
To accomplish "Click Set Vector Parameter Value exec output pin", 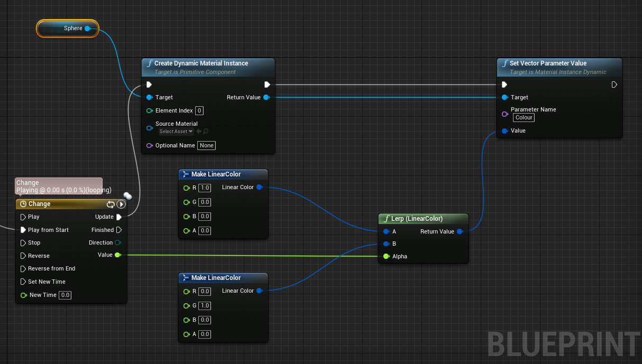I will point(614,85).
